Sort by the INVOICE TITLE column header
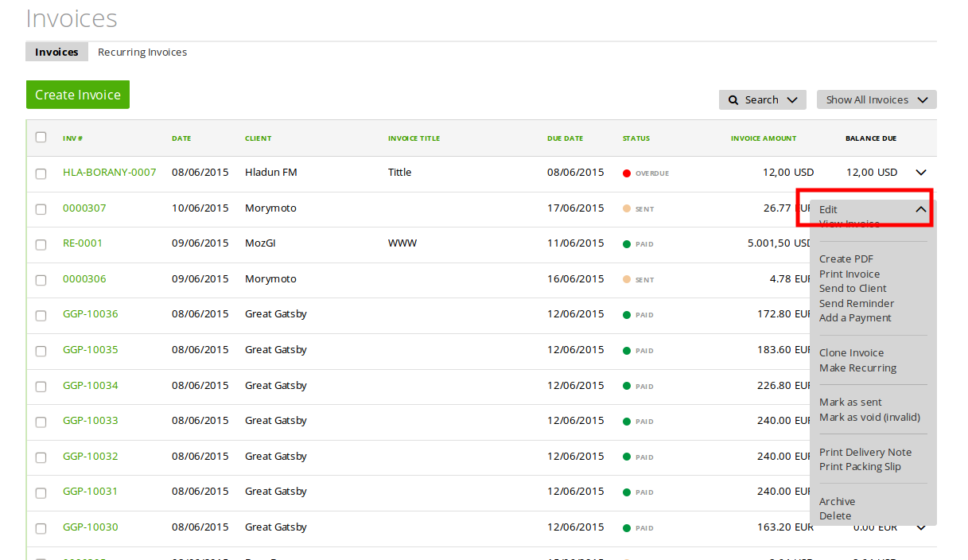This screenshot has height=560, width=968. (414, 138)
